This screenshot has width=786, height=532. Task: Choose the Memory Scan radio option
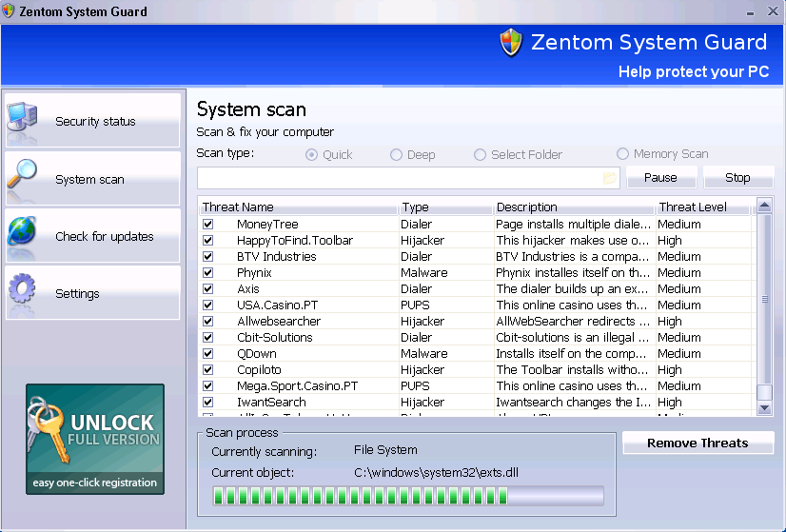[622, 154]
